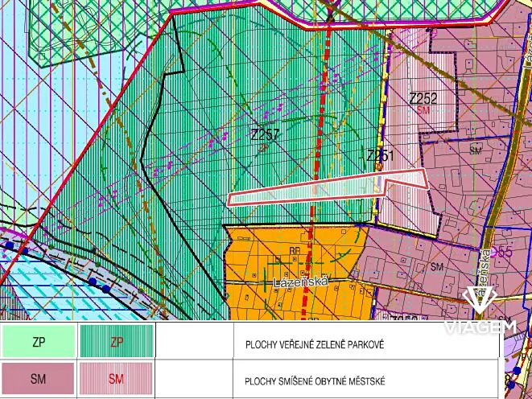Image resolution: width=532 pixels, height=399 pixels.
Task: Click the striped green ZP legend swatch
Action: (x=116, y=343)
